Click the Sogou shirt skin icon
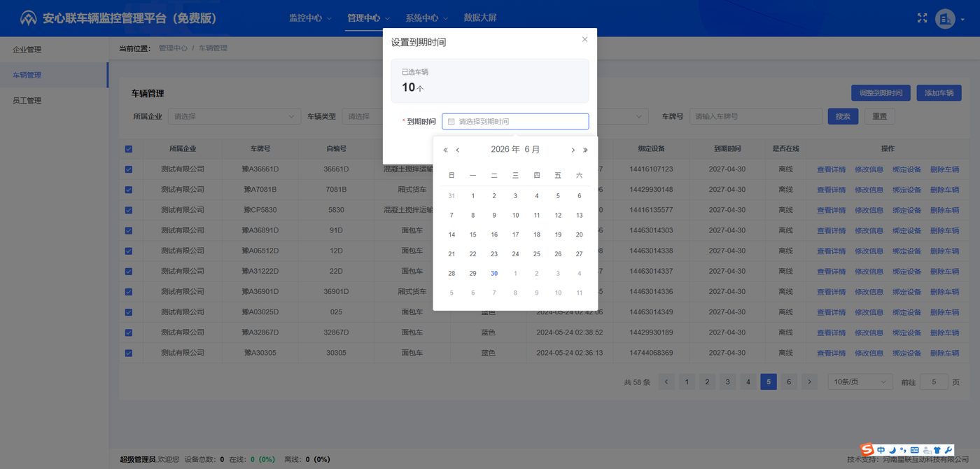The image size is (980, 469). coord(937,449)
